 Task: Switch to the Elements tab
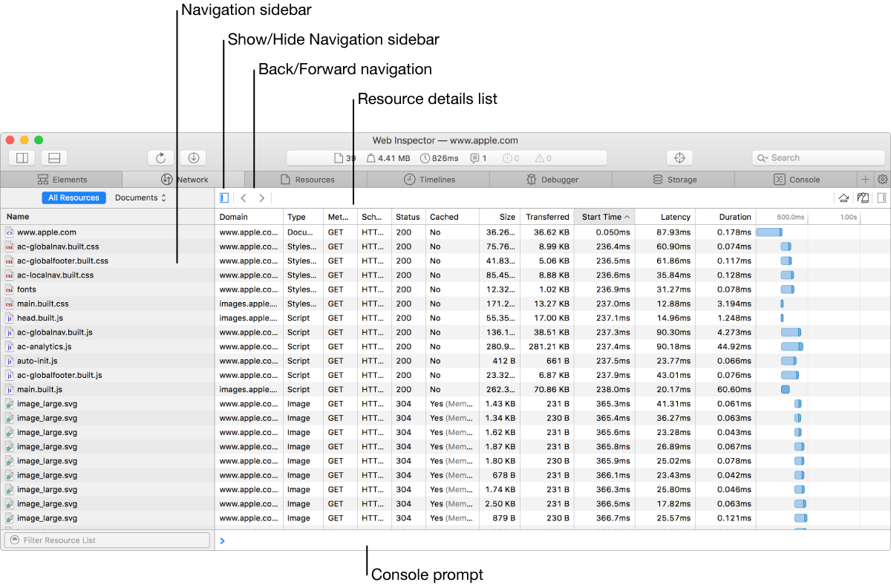click(62, 180)
